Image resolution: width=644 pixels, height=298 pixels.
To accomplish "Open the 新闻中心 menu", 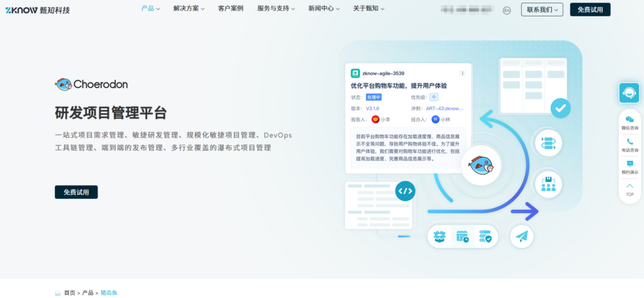I will coord(324,9).
